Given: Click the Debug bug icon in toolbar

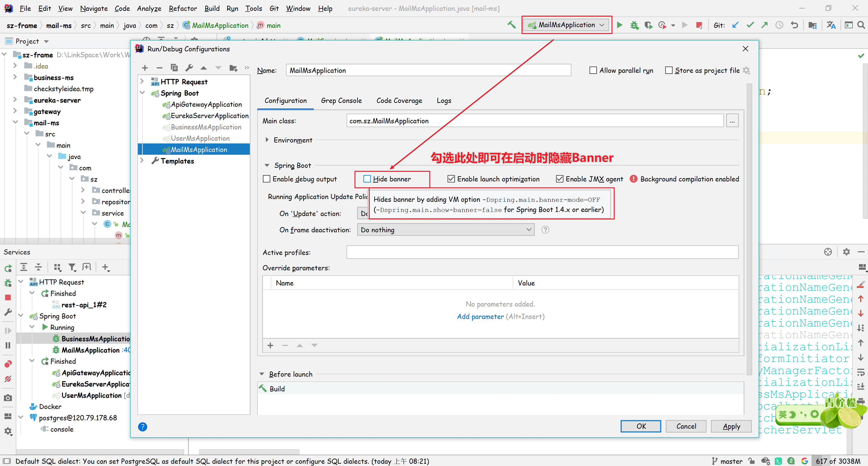Looking at the screenshot, I should (634, 25).
